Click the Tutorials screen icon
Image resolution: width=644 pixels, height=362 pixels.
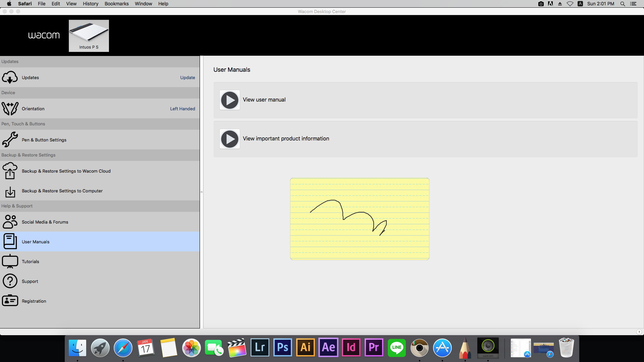point(10,261)
